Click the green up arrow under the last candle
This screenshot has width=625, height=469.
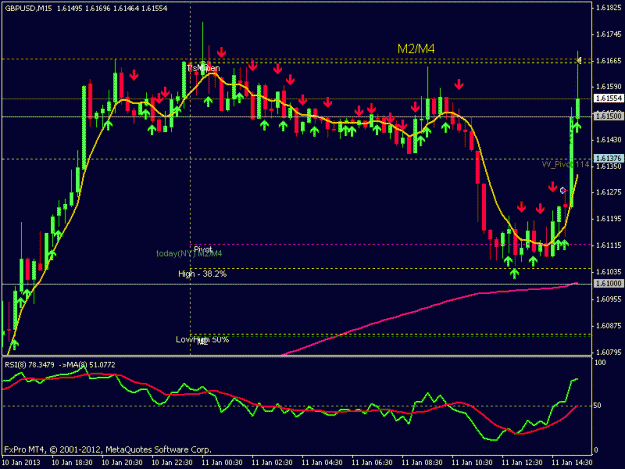(577, 128)
